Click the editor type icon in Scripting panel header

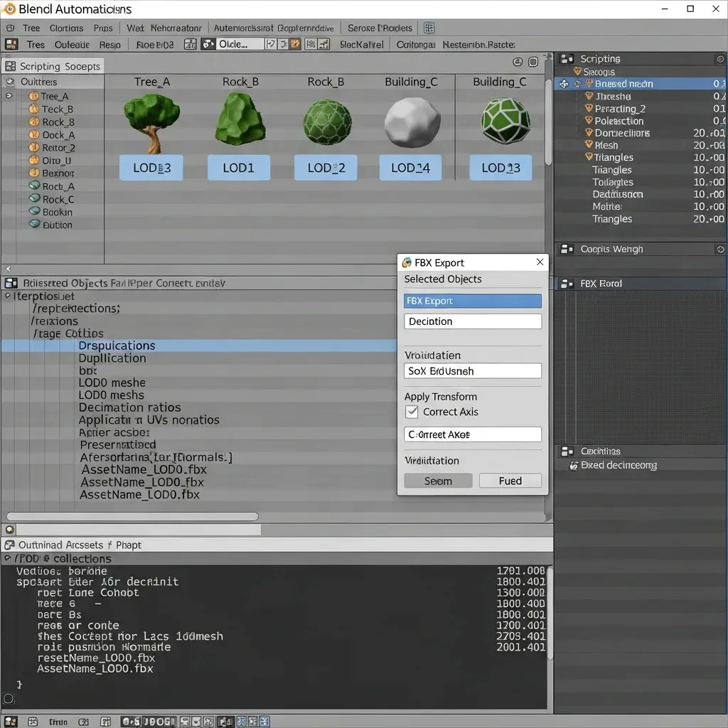click(567, 59)
